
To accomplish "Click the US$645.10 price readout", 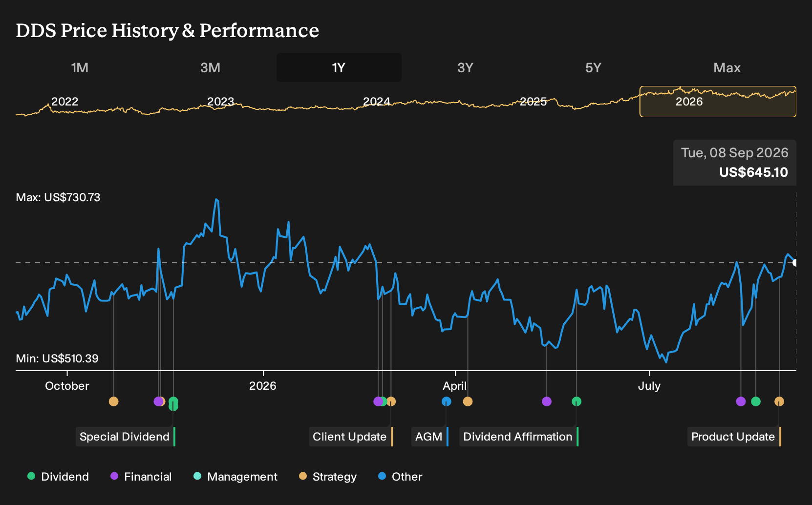I will point(753,172).
